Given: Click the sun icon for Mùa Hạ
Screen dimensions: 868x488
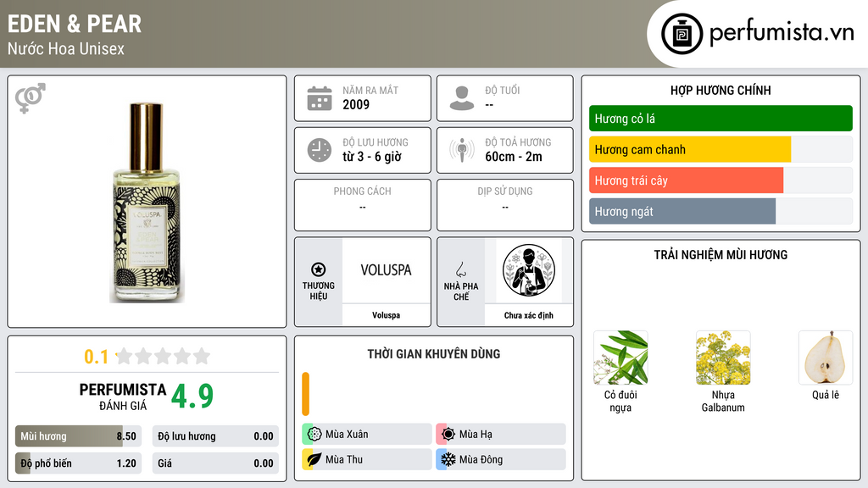Looking at the screenshot, I should click(448, 434).
